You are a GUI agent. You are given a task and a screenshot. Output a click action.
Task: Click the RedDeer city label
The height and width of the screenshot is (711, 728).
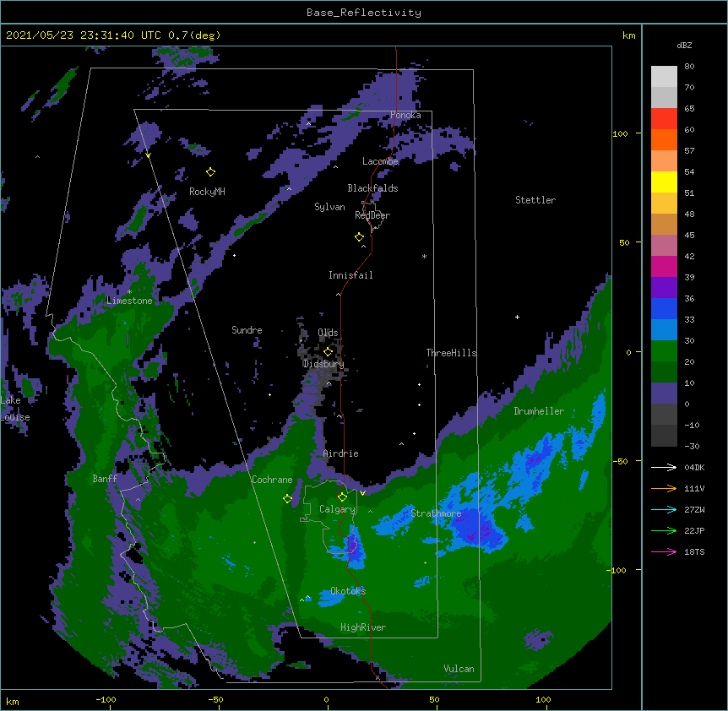[x=372, y=215]
